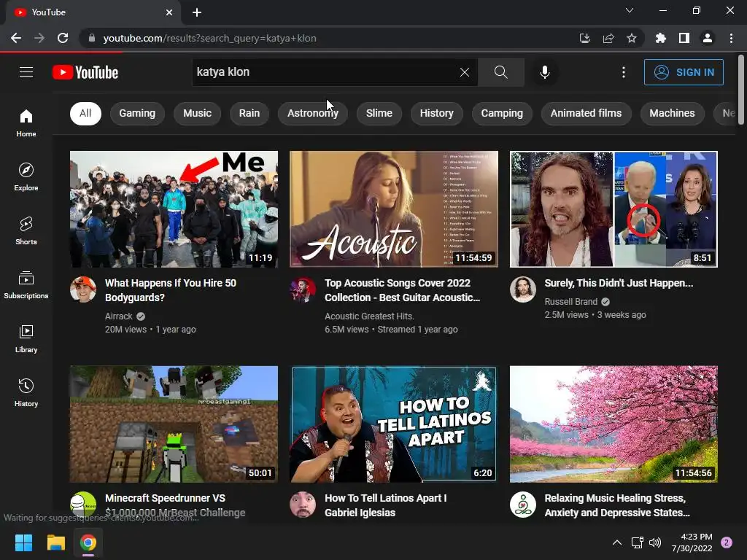
Task: Select the Slime filter chip
Action: pos(379,113)
